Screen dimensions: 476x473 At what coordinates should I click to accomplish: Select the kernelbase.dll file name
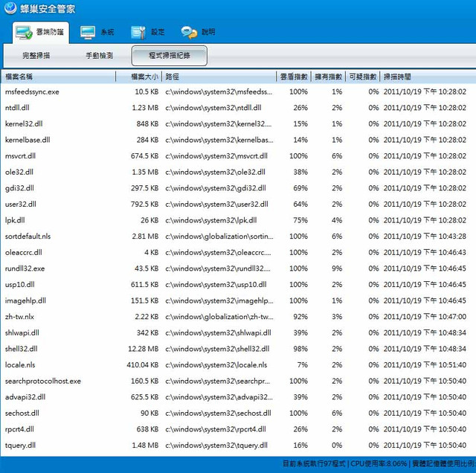[28, 140]
